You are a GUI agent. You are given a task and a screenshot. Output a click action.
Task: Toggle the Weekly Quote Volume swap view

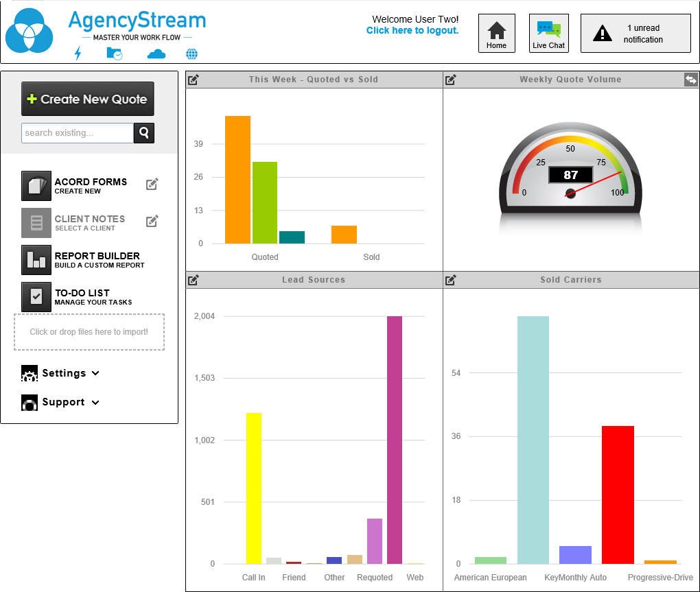pos(690,80)
